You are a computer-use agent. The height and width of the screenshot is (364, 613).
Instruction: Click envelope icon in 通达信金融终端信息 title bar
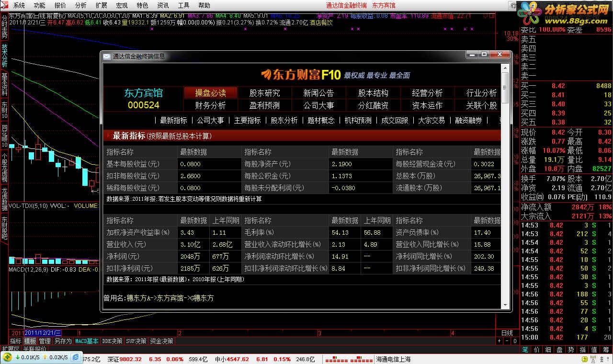106,56
